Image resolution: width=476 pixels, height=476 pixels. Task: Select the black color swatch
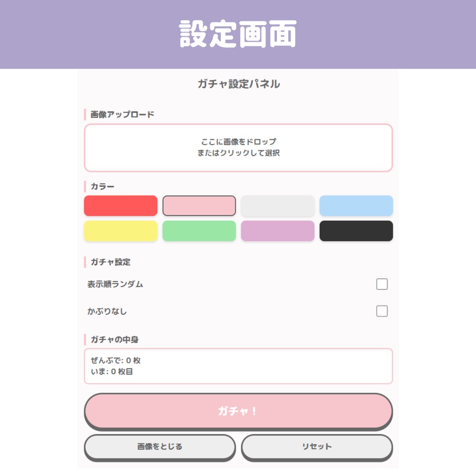pos(356,231)
